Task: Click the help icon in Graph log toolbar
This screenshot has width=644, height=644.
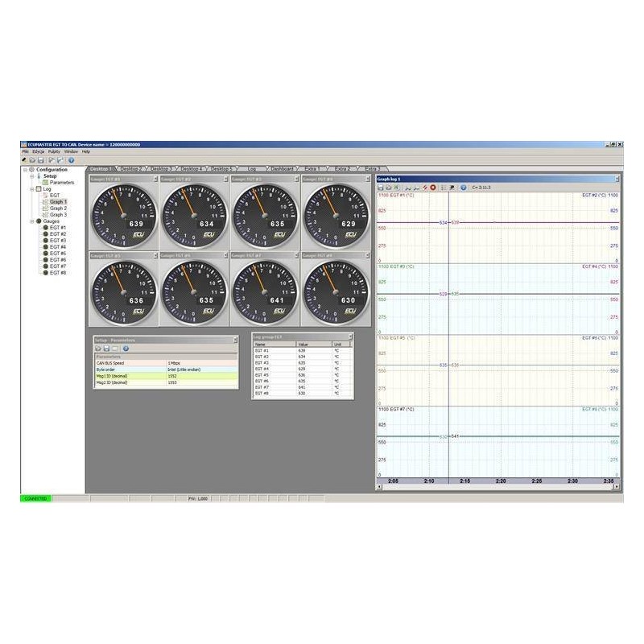Action: 463,187
